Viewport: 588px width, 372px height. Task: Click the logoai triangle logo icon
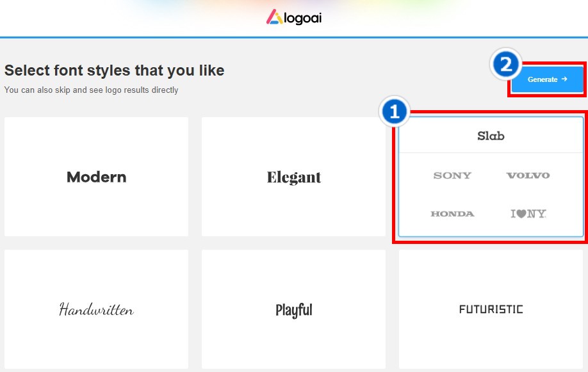pos(275,17)
